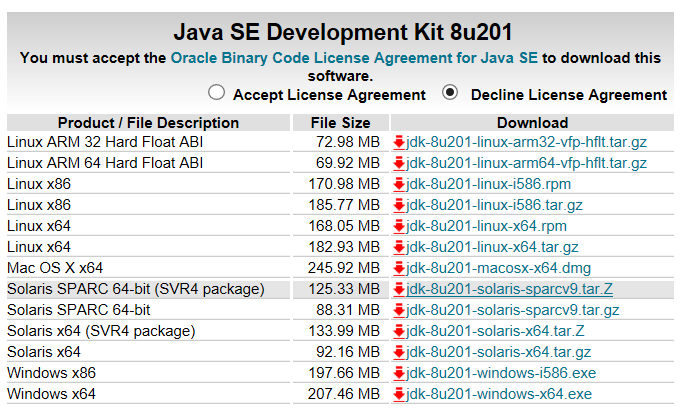Viewport: 688px width, 416px height.
Task: Click download icon beside solaris-x64.tar.gz
Action: 399,352
